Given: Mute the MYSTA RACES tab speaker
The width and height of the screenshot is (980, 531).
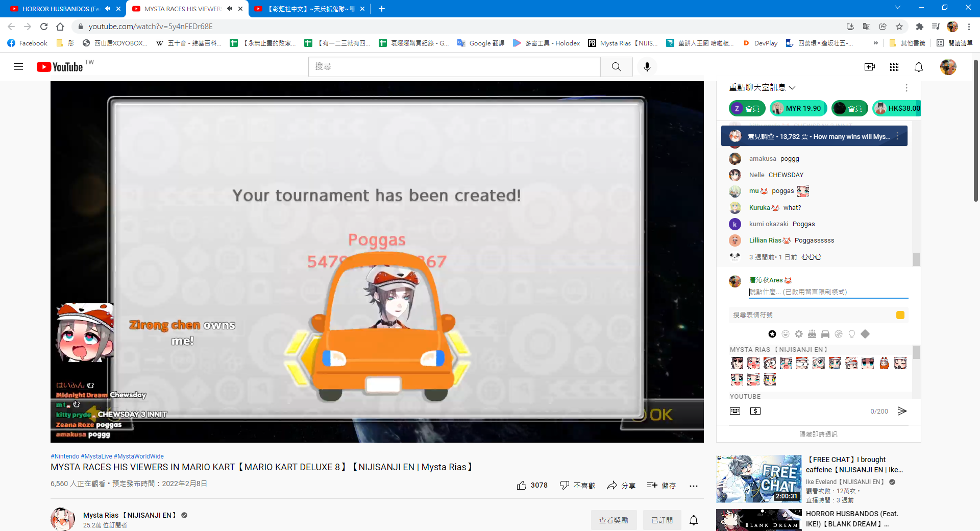Looking at the screenshot, I should click(230, 9).
